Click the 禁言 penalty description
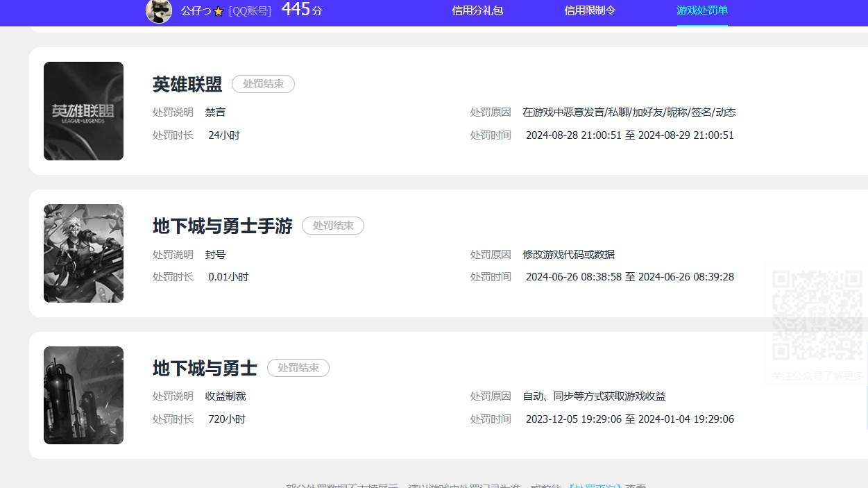This screenshot has width=868, height=488. (215, 112)
